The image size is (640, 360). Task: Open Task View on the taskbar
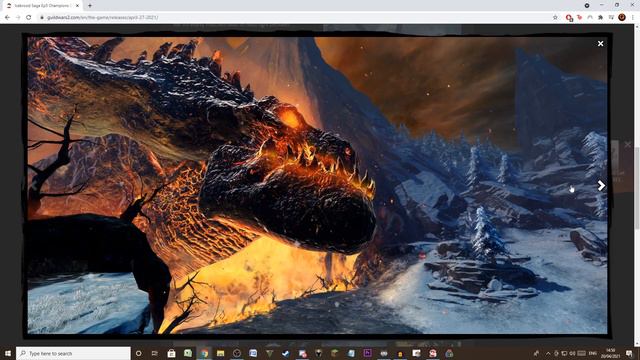point(155,353)
